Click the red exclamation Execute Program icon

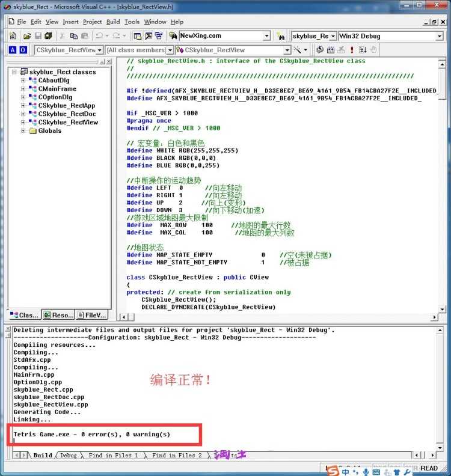(352, 50)
